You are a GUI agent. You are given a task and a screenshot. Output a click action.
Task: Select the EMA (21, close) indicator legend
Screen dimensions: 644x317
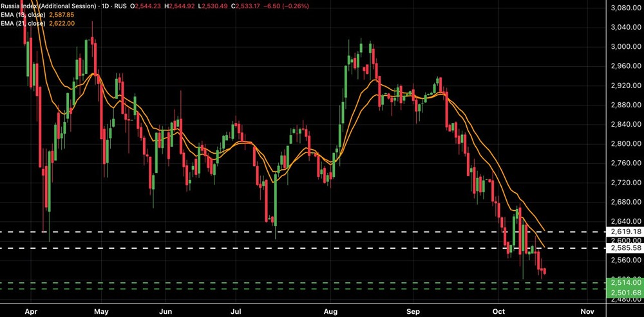tap(23, 24)
